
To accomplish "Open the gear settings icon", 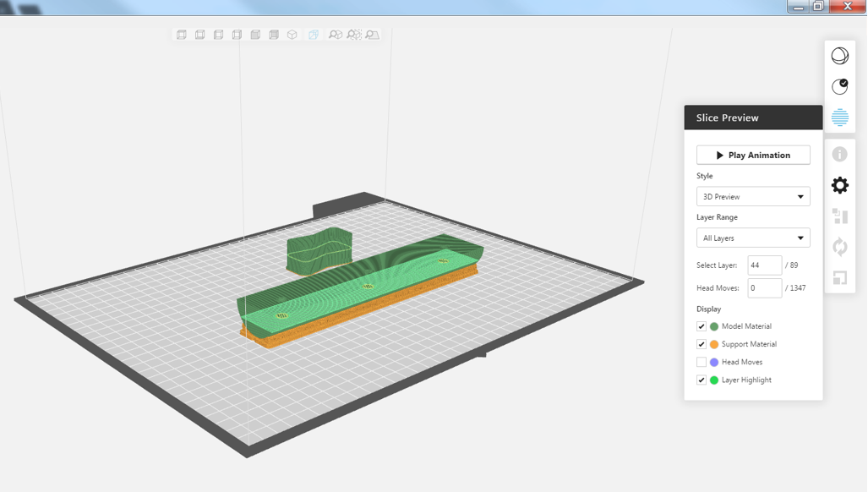I will pos(840,185).
